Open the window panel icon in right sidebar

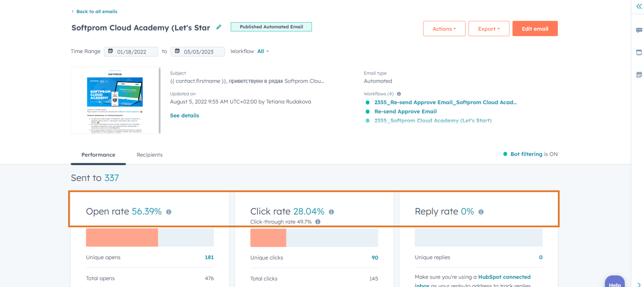(639, 52)
